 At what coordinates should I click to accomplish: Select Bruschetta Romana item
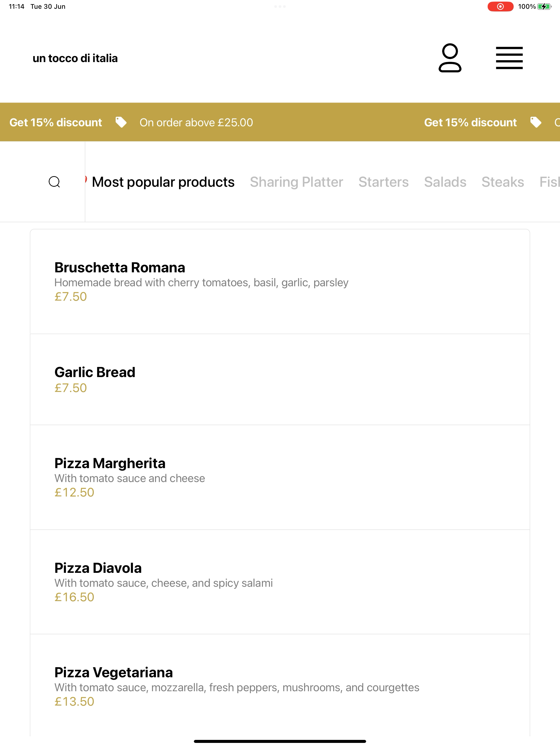pyautogui.click(x=280, y=282)
